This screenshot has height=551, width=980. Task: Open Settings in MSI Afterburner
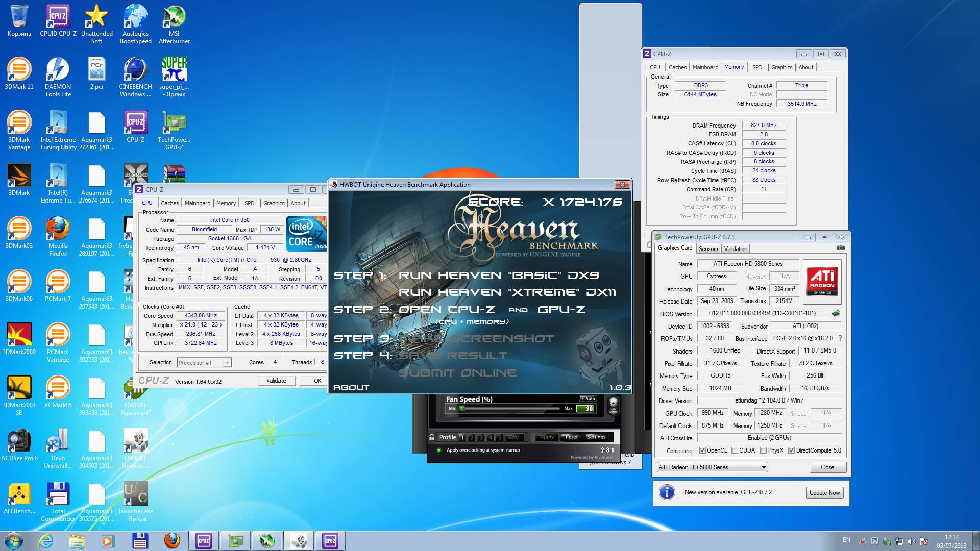pyautogui.click(x=596, y=437)
